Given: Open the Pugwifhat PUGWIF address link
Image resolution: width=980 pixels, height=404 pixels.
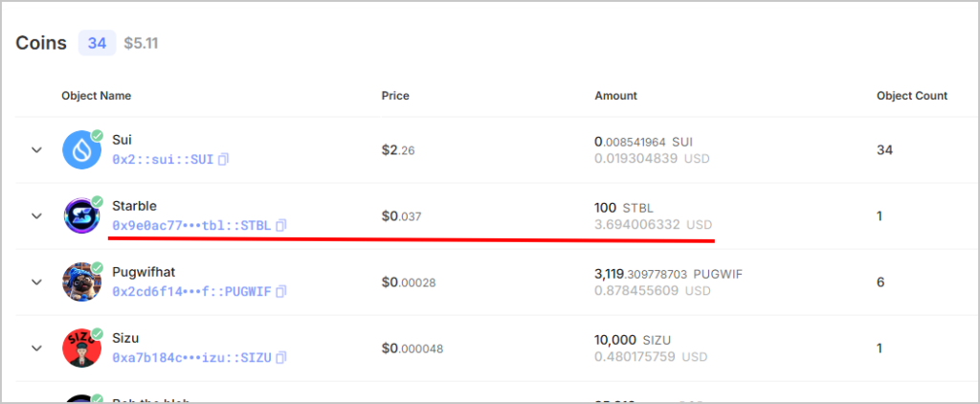Looking at the screenshot, I should [x=191, y=291].
